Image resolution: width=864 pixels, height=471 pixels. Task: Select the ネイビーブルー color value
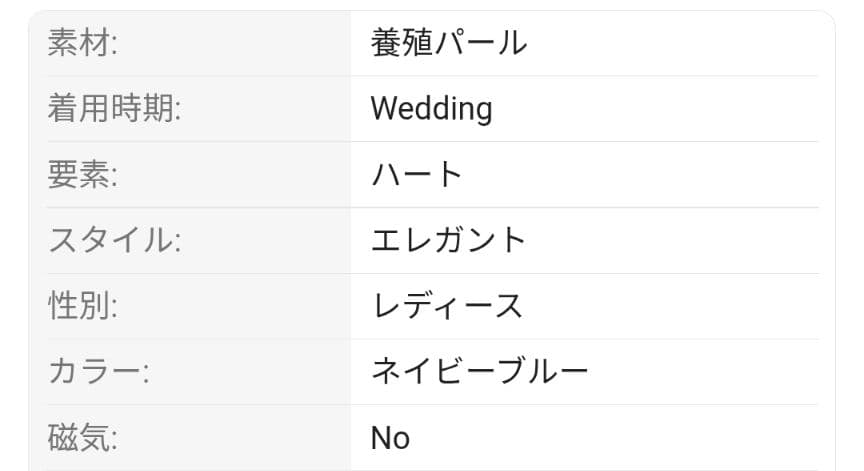479,372
